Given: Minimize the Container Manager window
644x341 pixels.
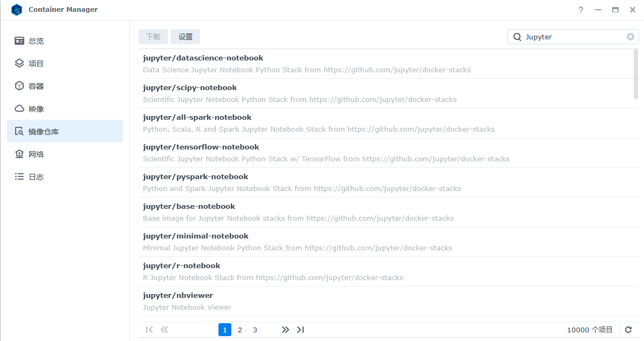Looking at the screenshot, I should tap(598, 10).
